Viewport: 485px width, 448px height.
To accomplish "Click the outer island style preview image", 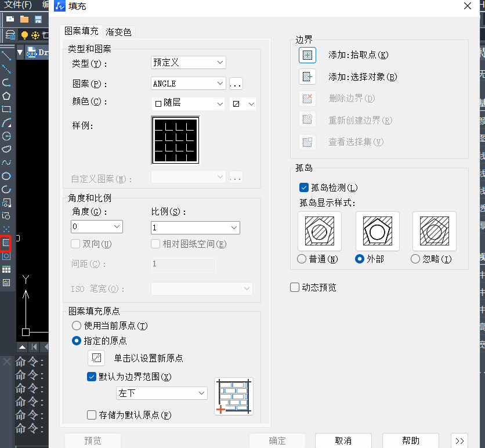I will pyautogui.click(x=377, y=231).
